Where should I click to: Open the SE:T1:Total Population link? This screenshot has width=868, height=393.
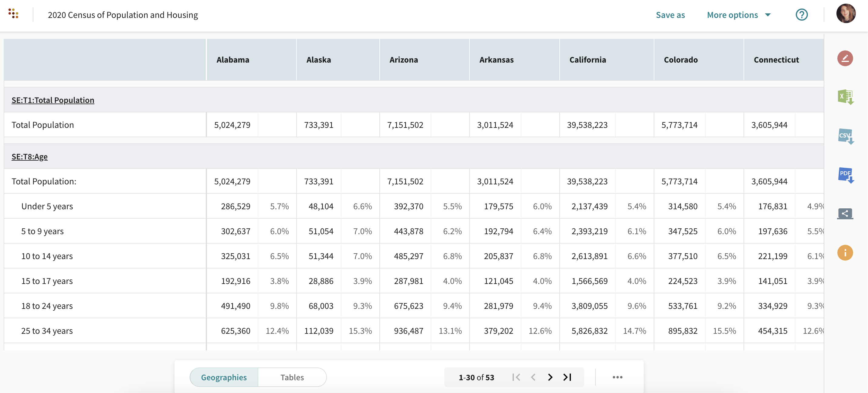click(x=53, y=100)
